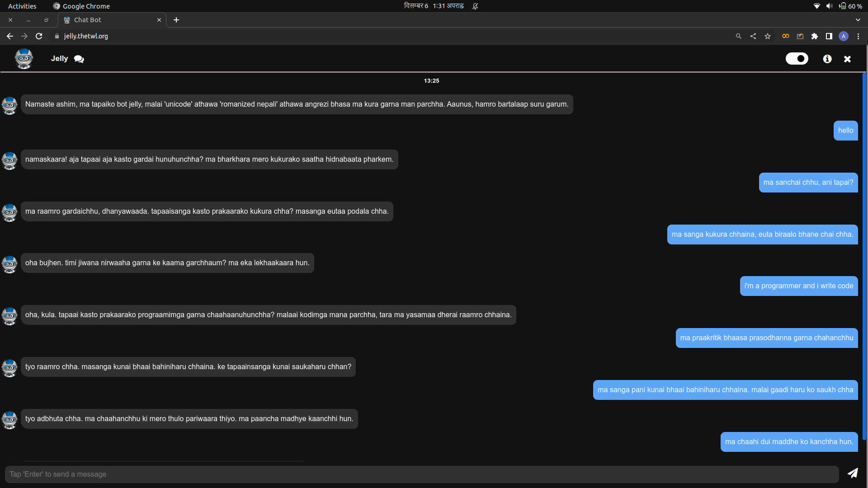This screenshot has height=488, width=868.
Task: Click the share icon in the address bar
Action: click(x=753, y=36)
